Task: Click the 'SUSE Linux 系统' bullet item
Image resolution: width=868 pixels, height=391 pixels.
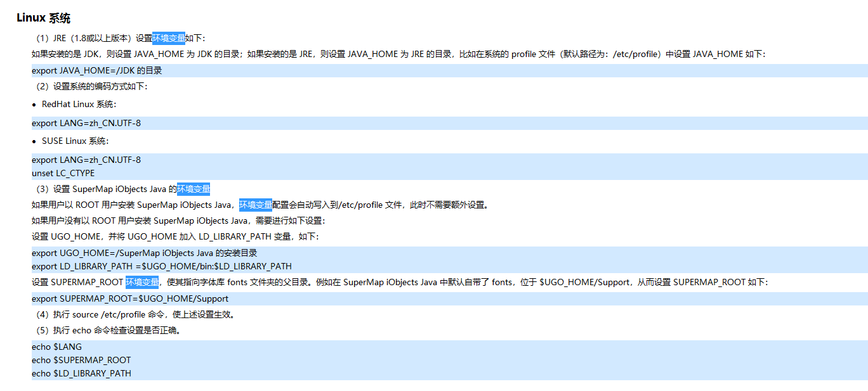Action: pos(76,141)
